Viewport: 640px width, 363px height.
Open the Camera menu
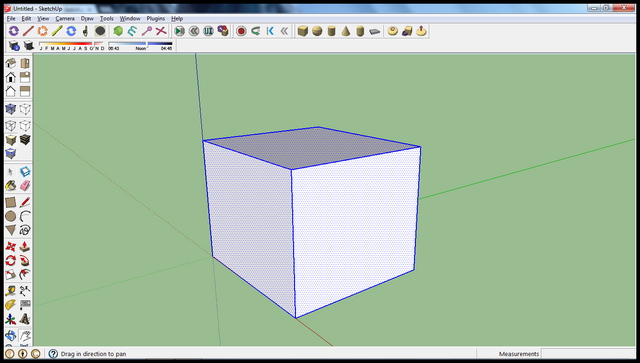tap(65, 18)
